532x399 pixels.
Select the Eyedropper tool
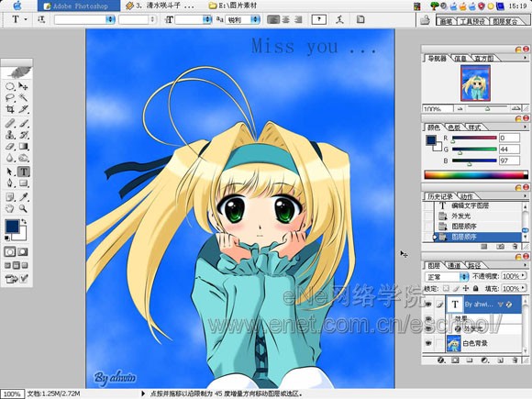(x=24, y=197)
